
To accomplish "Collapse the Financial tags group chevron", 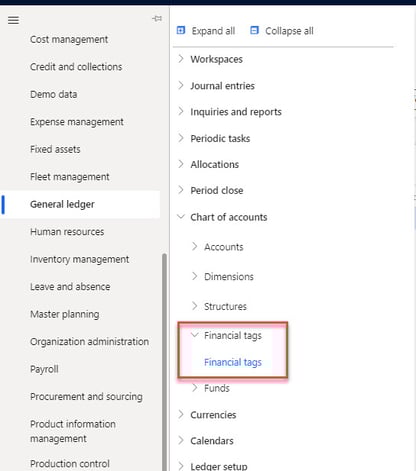I will coord(195,335).
